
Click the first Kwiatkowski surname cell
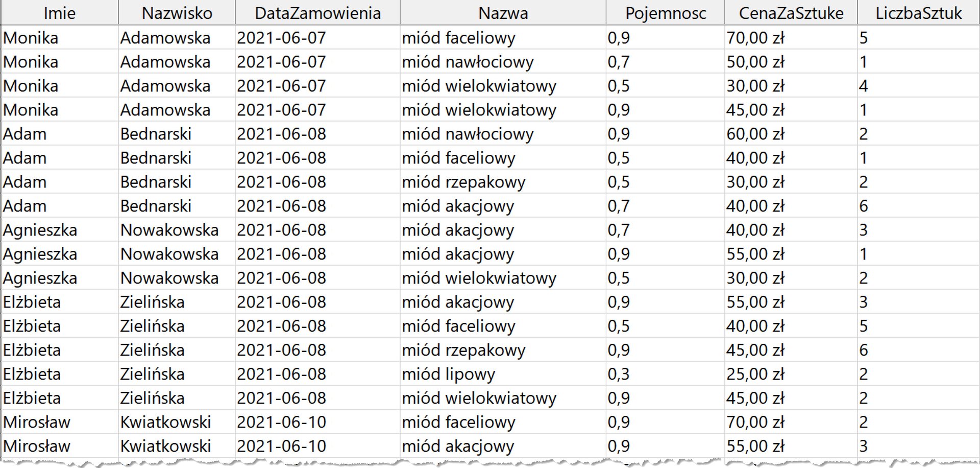(x=177, y=422)
